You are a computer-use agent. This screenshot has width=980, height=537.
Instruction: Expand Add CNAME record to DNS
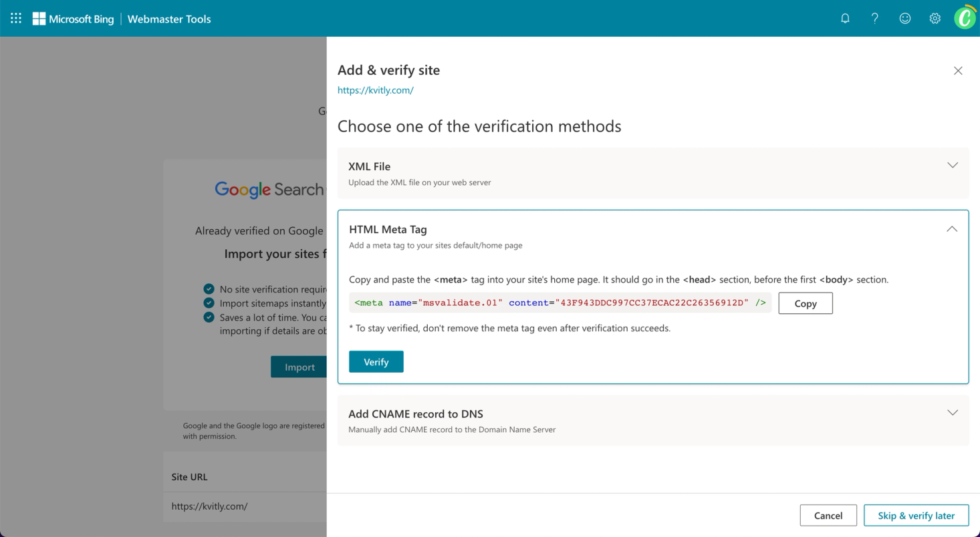point(953,413)
